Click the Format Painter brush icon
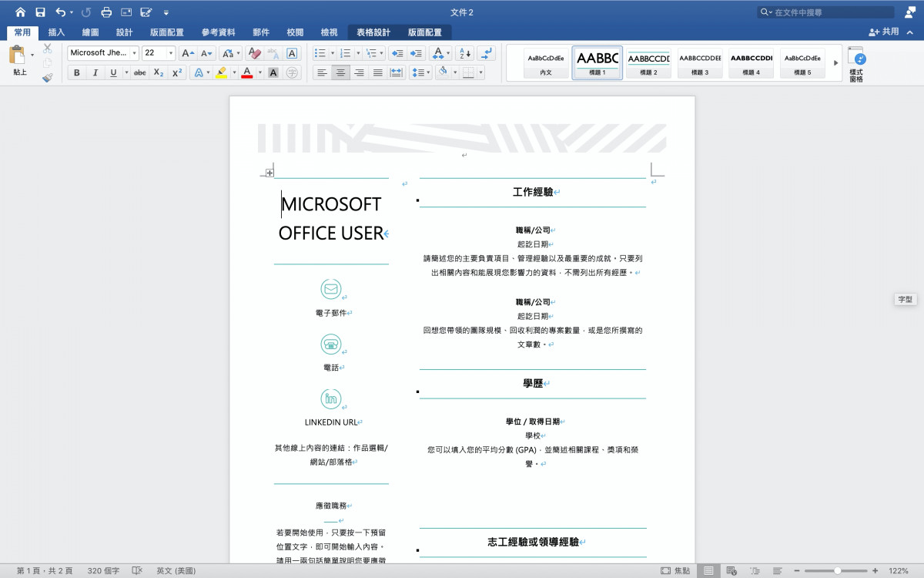 47,77
